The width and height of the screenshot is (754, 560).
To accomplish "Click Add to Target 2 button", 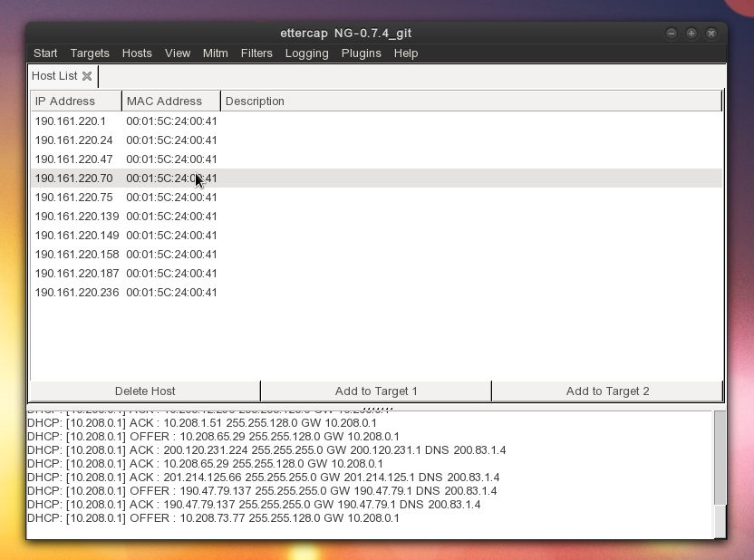I will tap(607, 391).
